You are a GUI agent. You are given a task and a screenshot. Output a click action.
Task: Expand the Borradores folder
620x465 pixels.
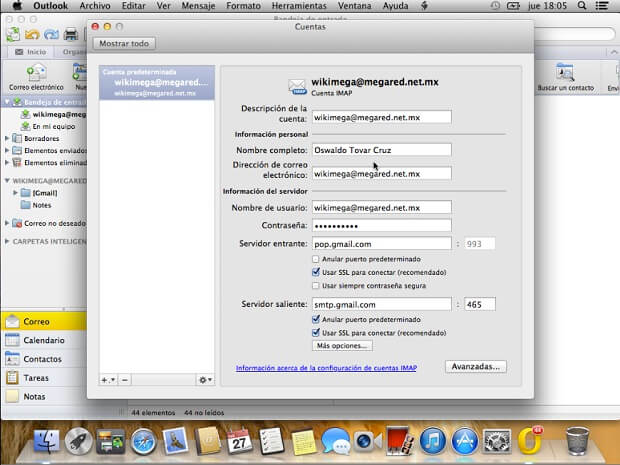(x=7, y=139)
